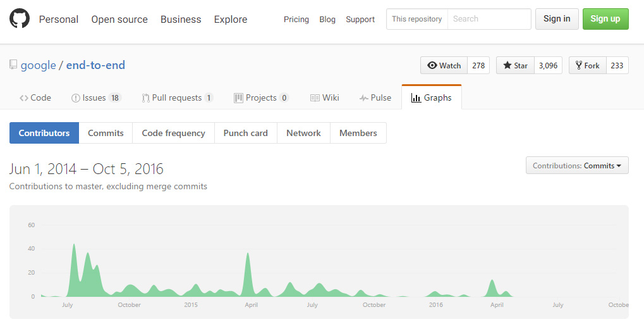The height and width of the screenshot is (331, 644).
Task: Open the Open source navigation item
Action: click(x=119, y=20)
